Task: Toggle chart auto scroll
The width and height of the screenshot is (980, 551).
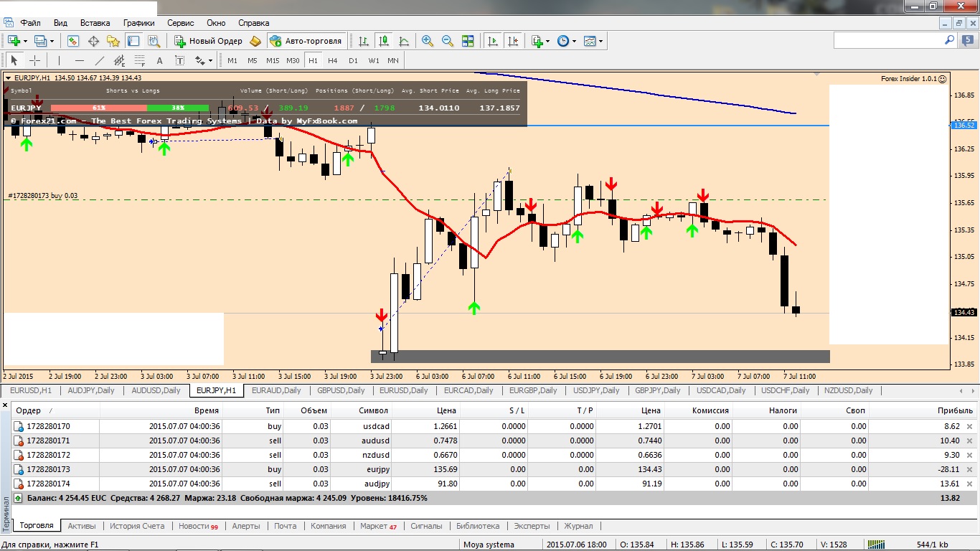Action: pyautogui.click(x=493, y=41)
